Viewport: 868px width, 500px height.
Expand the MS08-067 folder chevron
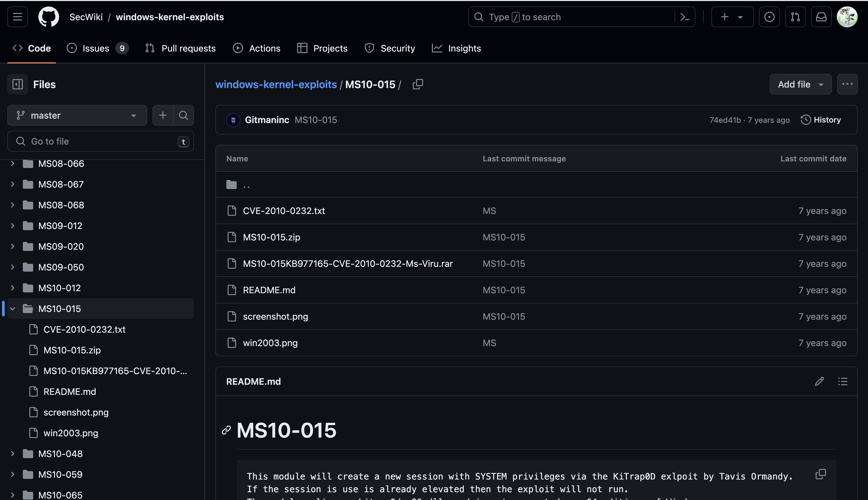(13, 184)
